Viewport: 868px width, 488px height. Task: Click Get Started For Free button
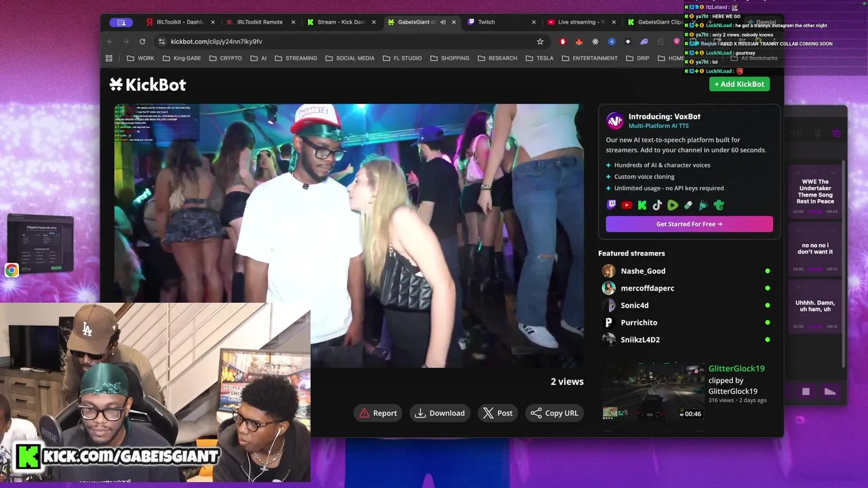[x=689, y=224]
